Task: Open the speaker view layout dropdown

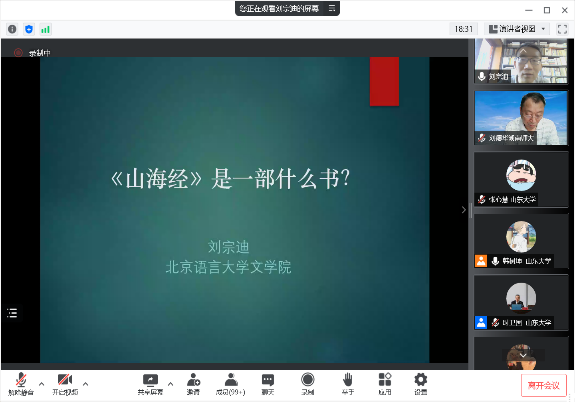Action: [x=517, y=29]
